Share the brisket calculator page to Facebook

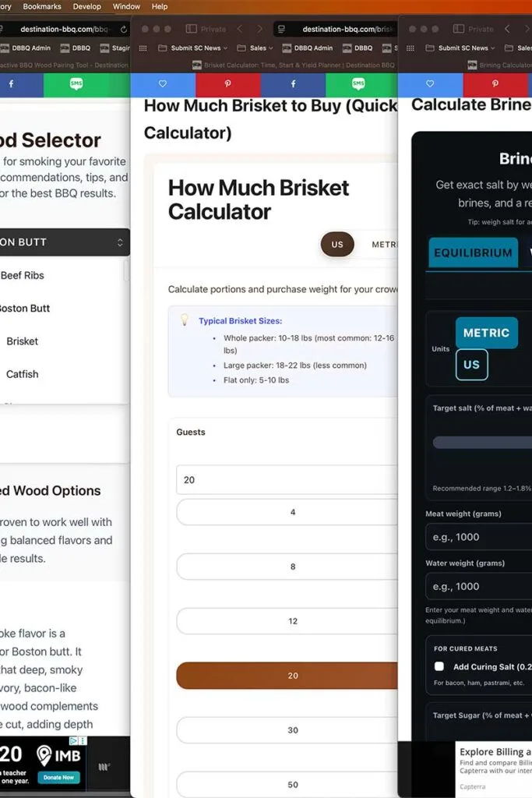point(292,82)
